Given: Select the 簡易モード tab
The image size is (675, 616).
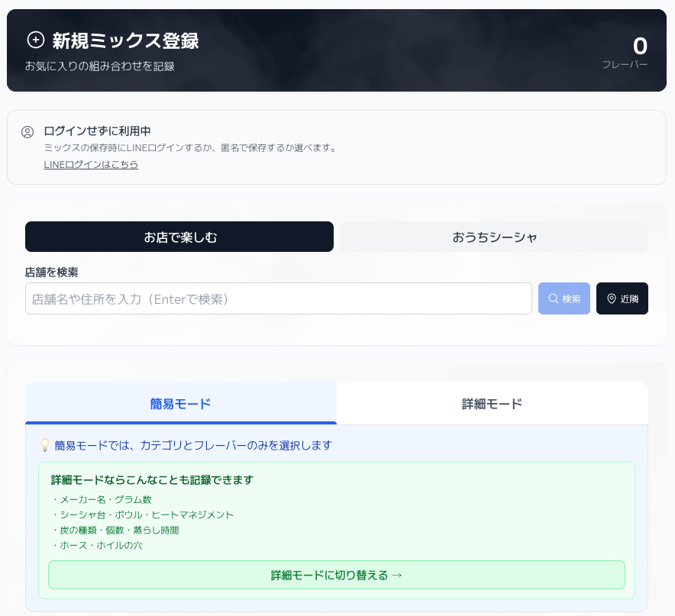Looking at the screenshot, I should (x=180, y=404).
